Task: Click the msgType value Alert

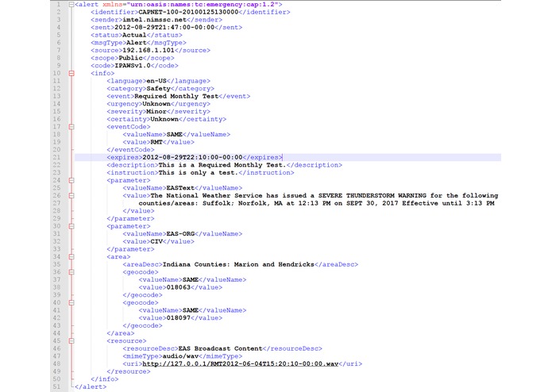Action: click(x=137, y=43)
